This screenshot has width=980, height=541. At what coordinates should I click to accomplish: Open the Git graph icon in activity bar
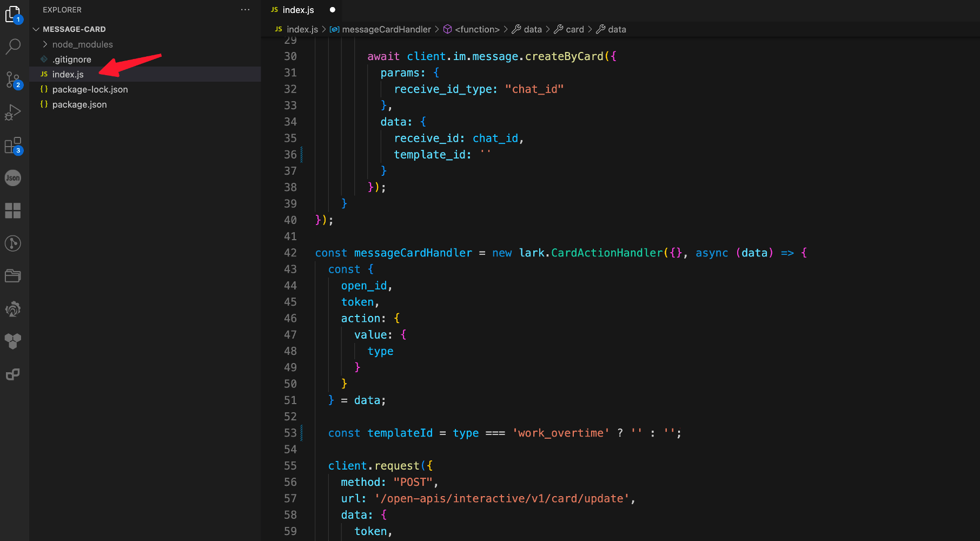13,243
